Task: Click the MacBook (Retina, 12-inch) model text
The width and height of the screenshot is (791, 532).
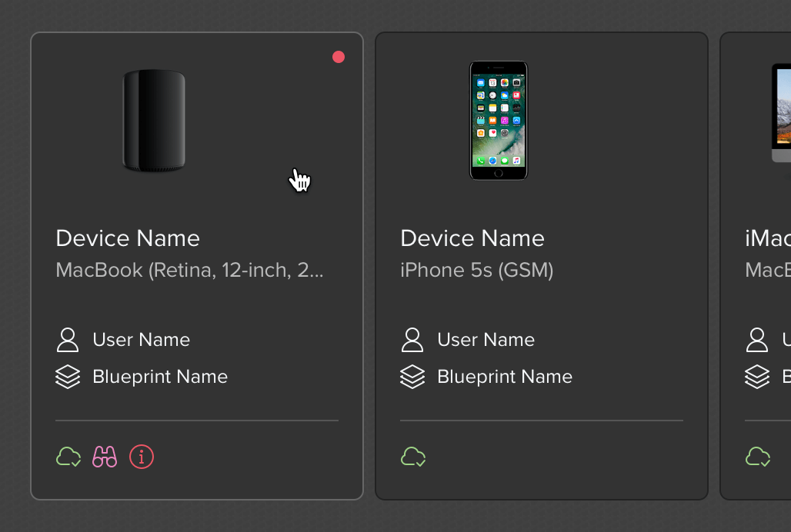Action: pos(189,271)
